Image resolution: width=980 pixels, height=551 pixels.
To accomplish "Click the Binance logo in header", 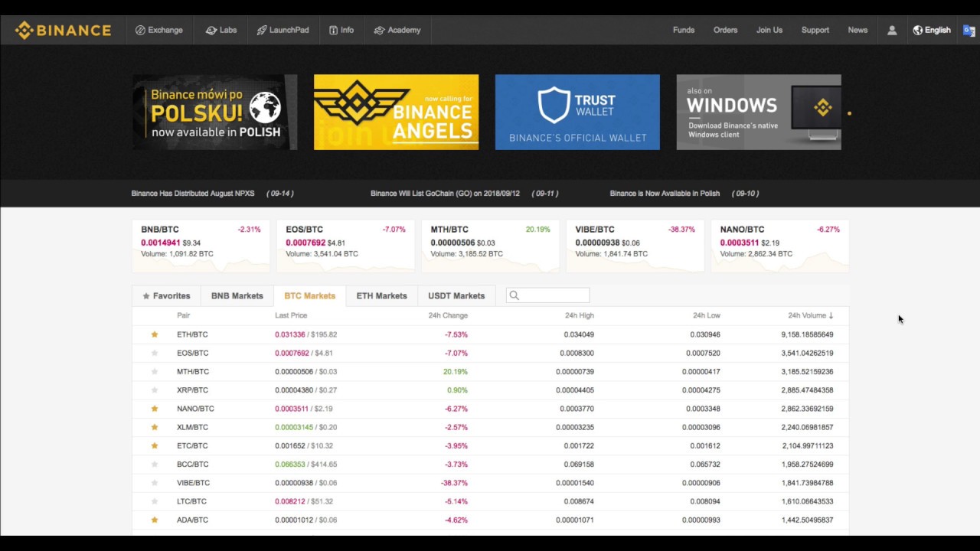I will coord(63,31).
